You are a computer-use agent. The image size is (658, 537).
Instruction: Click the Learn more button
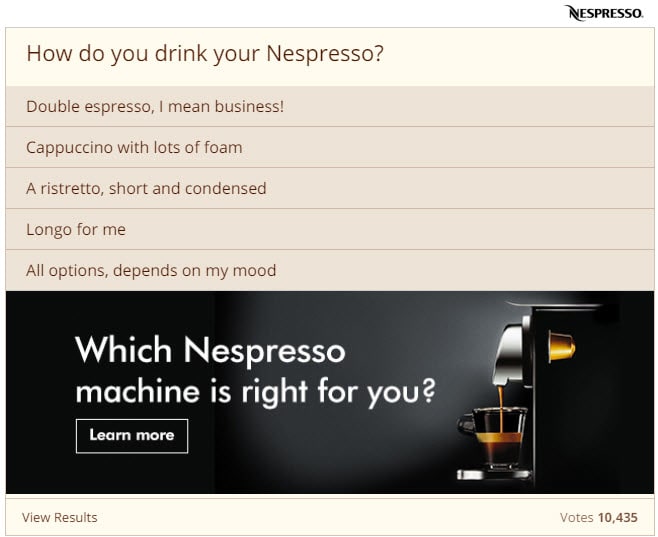(x=132, y=436)
